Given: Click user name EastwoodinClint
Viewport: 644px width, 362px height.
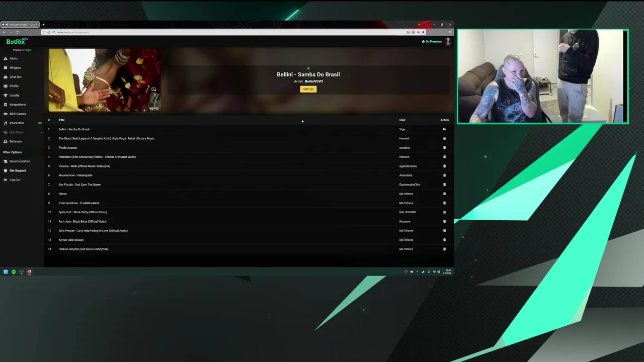Looking at the screenshot, I should tap(410, 185).
